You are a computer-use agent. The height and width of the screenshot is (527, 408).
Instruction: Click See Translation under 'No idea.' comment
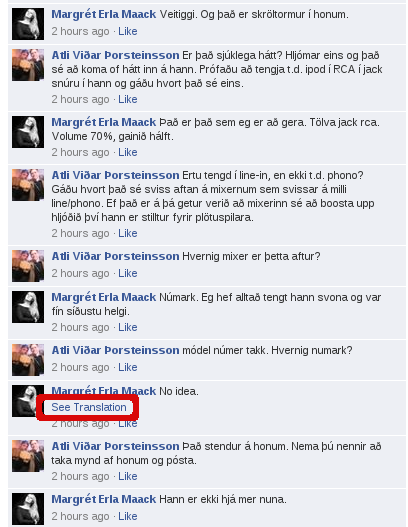[x=89, y=407]
